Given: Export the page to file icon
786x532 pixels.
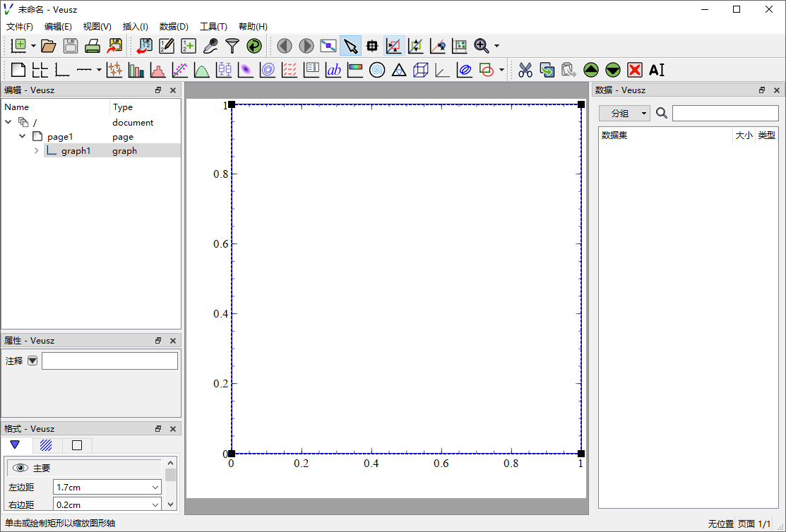Looking at the screenshot, I should click(115, 46).
